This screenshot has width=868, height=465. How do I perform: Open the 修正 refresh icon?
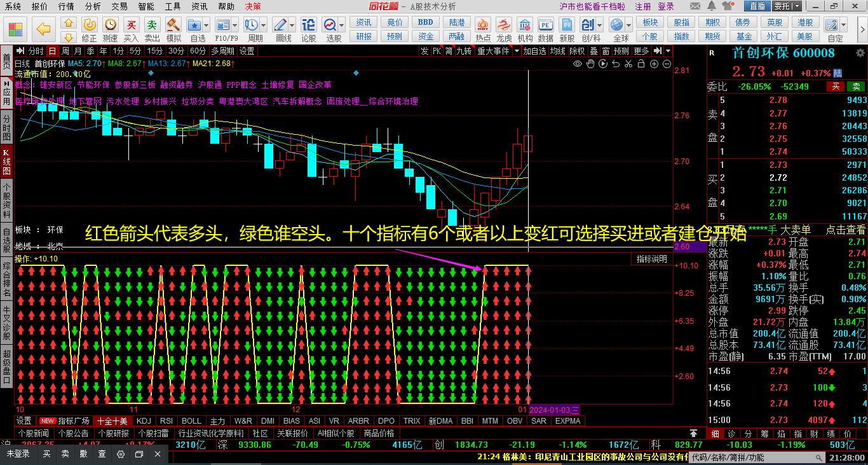[90, 24]
